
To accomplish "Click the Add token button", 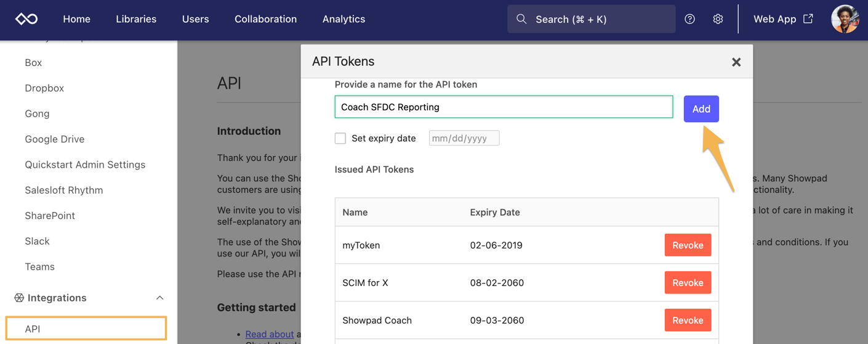I will pyautogui.click(x=701, y=109).
